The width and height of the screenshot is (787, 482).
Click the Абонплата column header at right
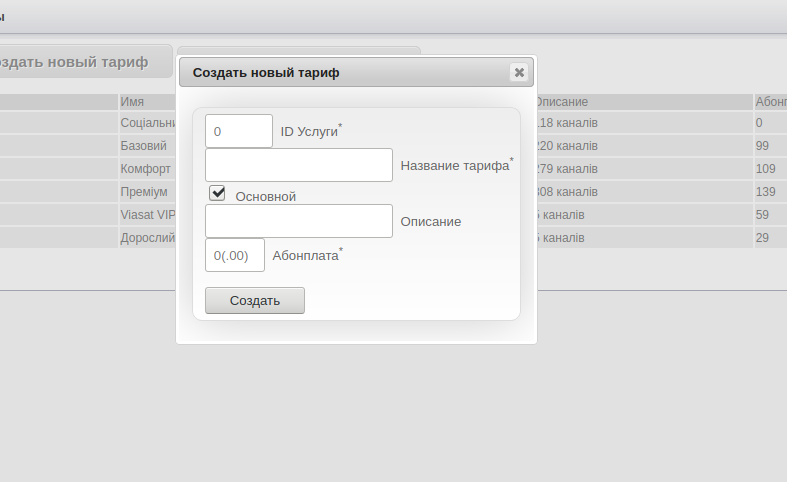click(x=770, y=102)
